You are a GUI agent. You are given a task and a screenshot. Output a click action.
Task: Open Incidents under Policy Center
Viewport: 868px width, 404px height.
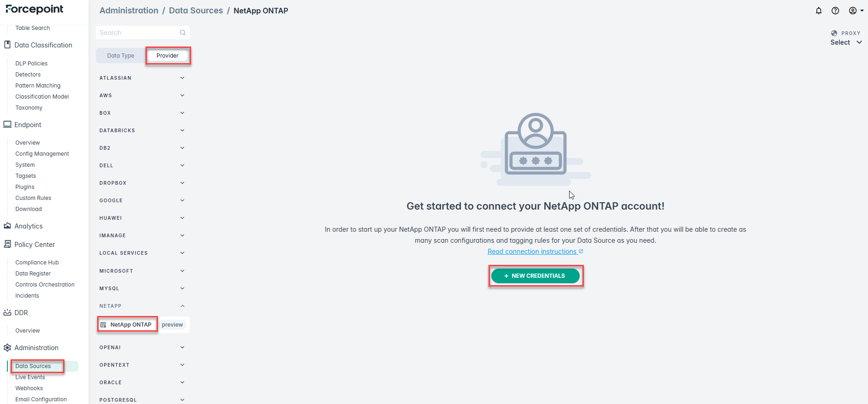coord(27,296)
